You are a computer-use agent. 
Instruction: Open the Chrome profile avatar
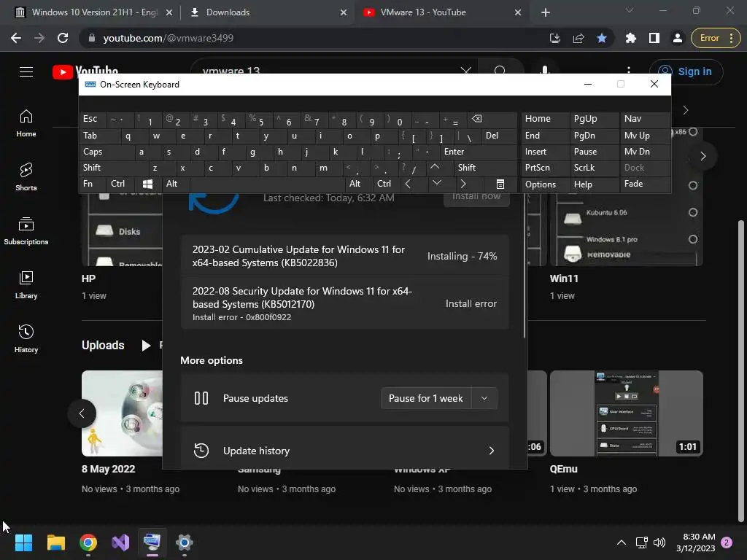click(677, 38)
